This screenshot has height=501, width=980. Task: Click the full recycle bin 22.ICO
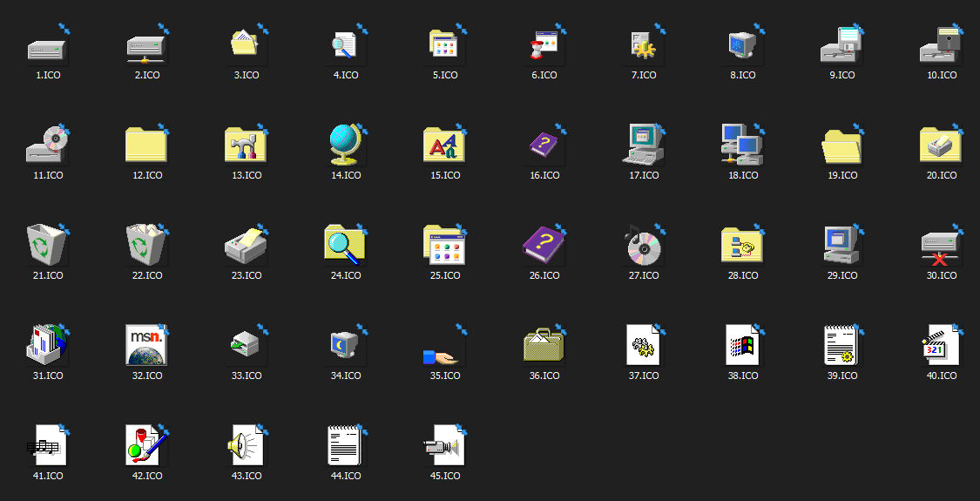point(146,245)
